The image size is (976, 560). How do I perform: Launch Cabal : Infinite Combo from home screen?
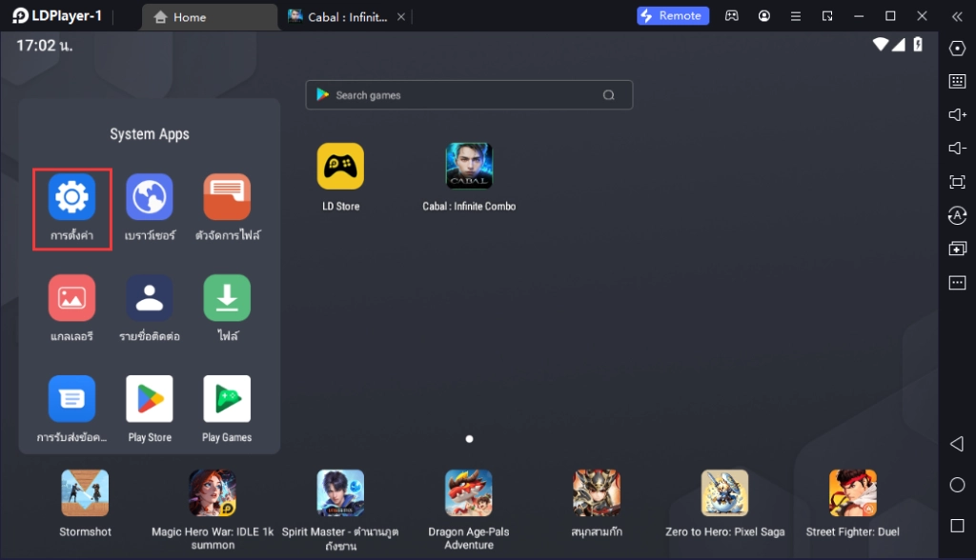coord(469,166)
